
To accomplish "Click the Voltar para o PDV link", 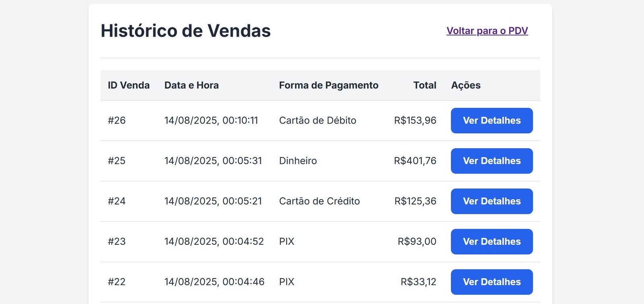I will [487, 31].
